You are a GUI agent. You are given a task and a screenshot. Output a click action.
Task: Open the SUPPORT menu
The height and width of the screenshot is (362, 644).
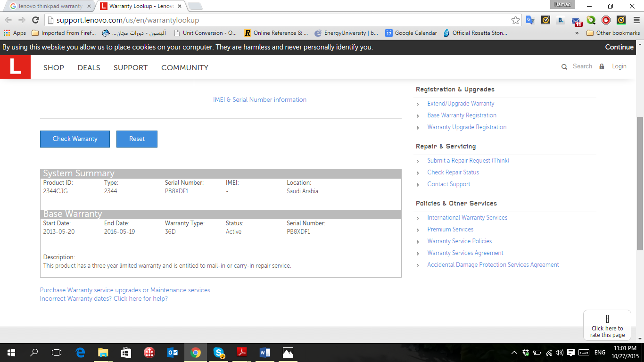[131, 67]
